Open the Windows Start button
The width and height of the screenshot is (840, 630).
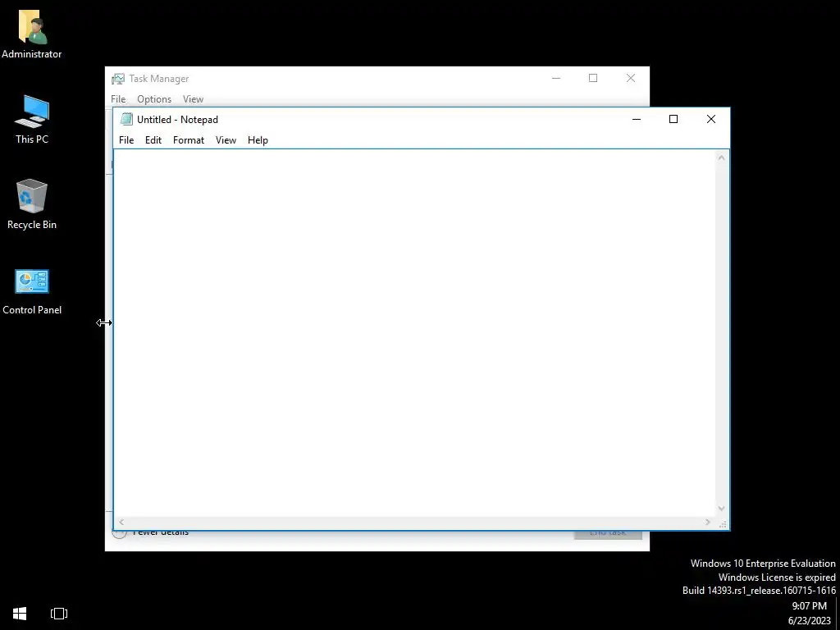tap(20, 613)
